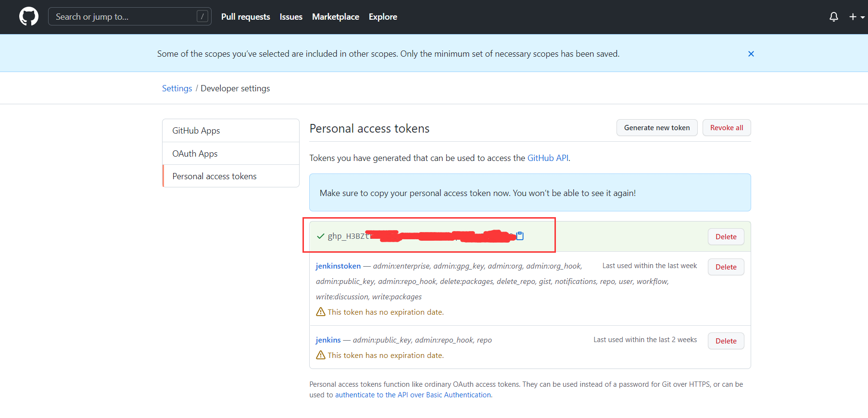Delete the jenkins token
Image resolution: width=868 pixels, height=418 pixels.
click(726, 341)
